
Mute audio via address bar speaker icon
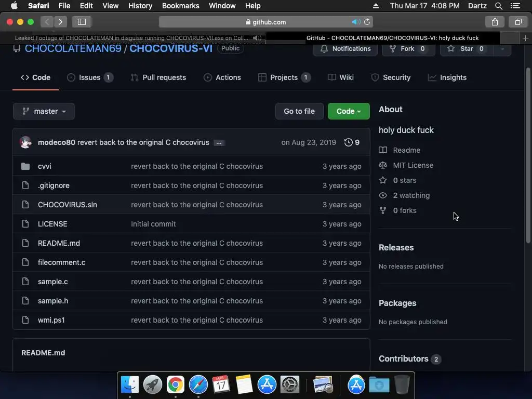[x=356, y=22]
